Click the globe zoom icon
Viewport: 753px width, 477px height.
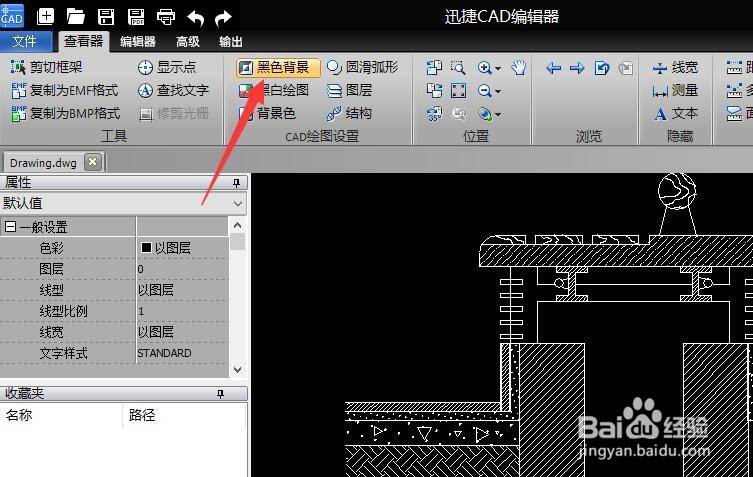[485, 114]
